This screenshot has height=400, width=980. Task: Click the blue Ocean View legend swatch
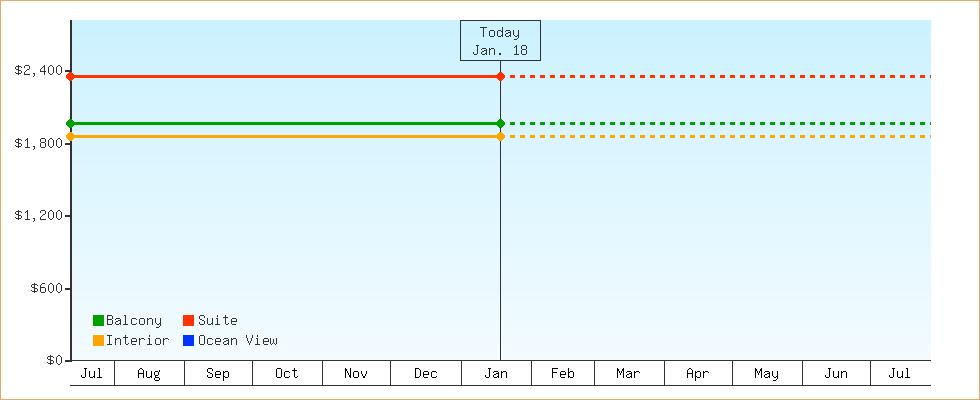[x=188, y=341]
